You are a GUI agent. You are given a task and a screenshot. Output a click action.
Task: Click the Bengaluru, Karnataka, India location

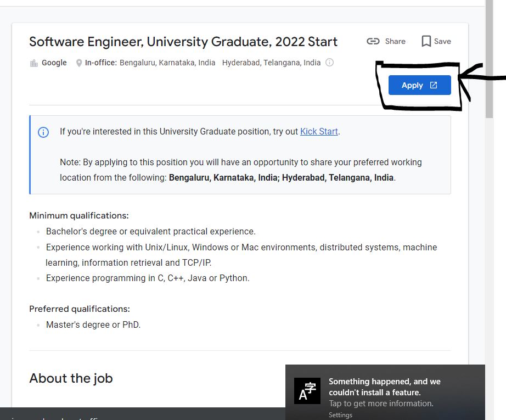167,63
